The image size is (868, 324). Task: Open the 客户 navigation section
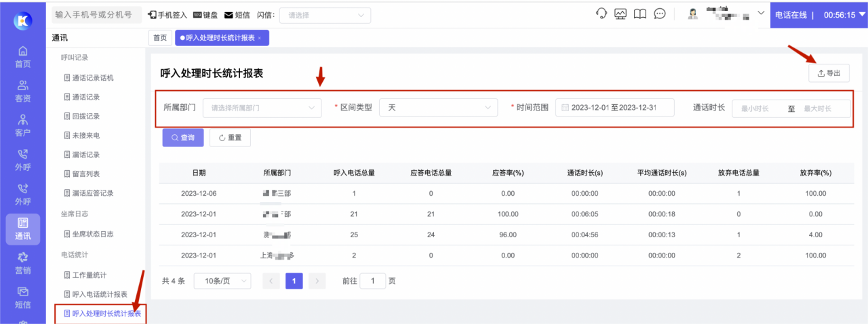tap(22, 126)
